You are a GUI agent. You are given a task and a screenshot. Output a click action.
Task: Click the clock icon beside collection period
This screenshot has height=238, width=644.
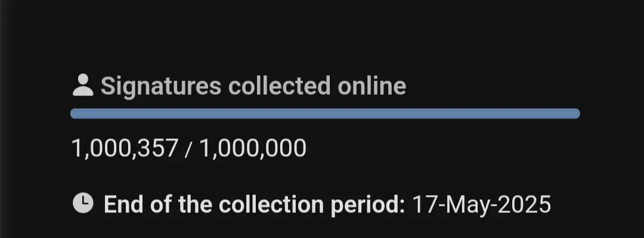coord(83,203)
